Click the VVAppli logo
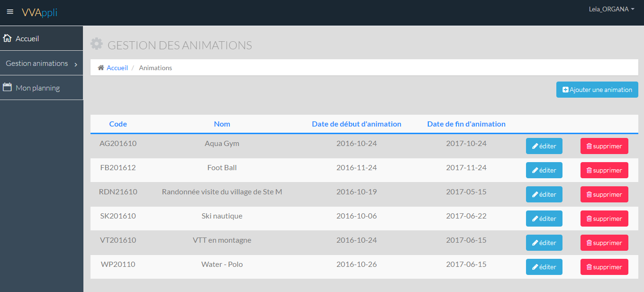Image resolution: width=644 pixels, height=292 pixels. click(39, 12)
